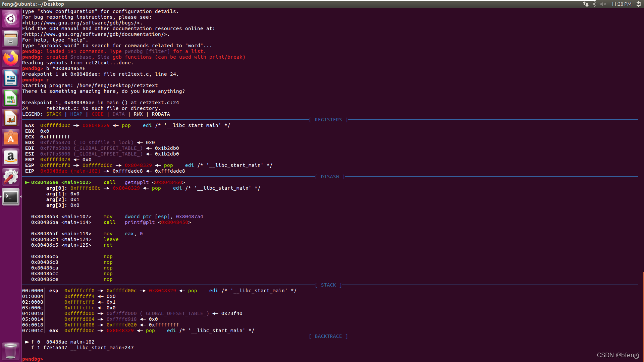Click the gdb bugs URL line

click(x=82, y=23)
